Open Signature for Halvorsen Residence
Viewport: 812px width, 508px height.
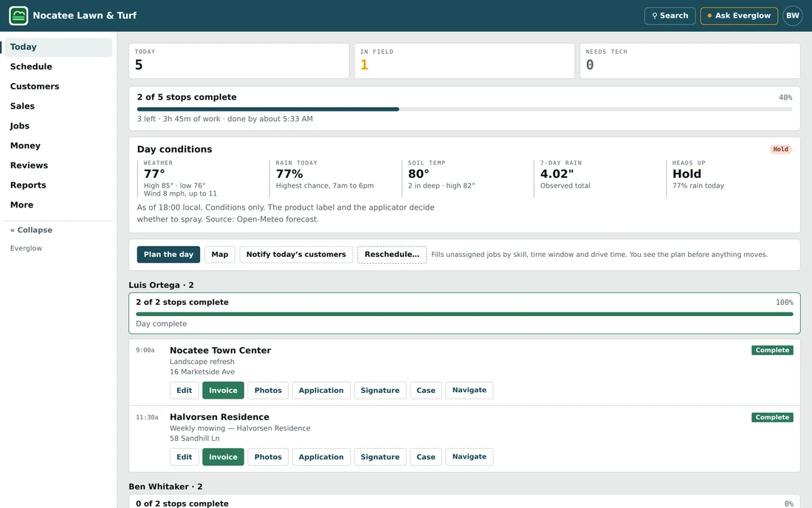pyautogui.click(x=380, y=457)
